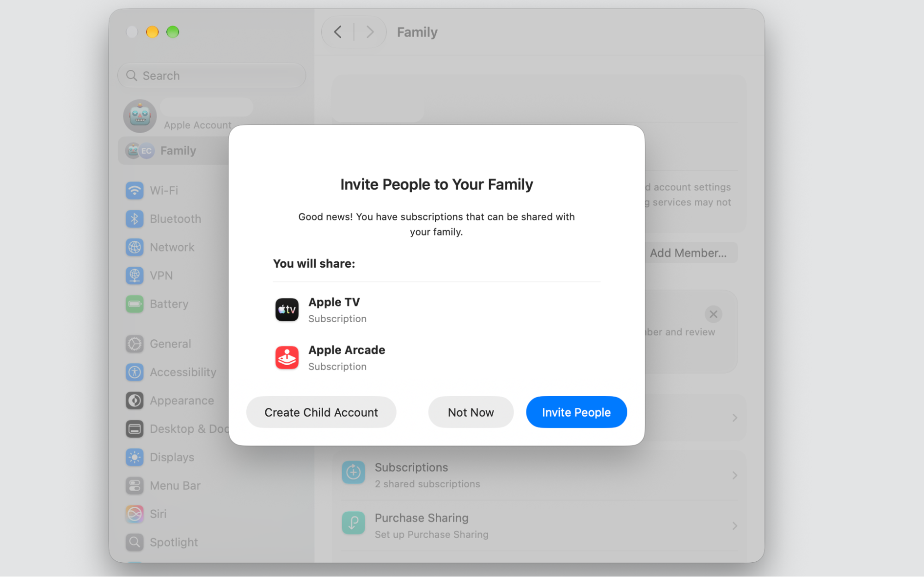
Task: Focus the Search field in sidebar
Action: point(212,75)
